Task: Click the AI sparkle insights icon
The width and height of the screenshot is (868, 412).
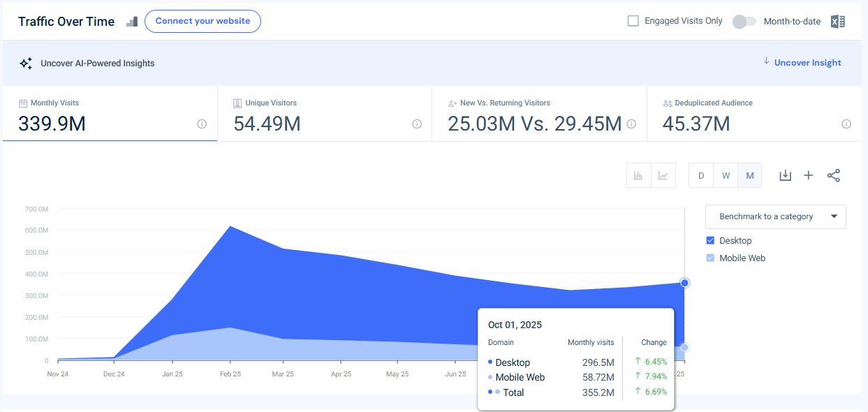Action: pyautogui.click(x=26, y=62)
